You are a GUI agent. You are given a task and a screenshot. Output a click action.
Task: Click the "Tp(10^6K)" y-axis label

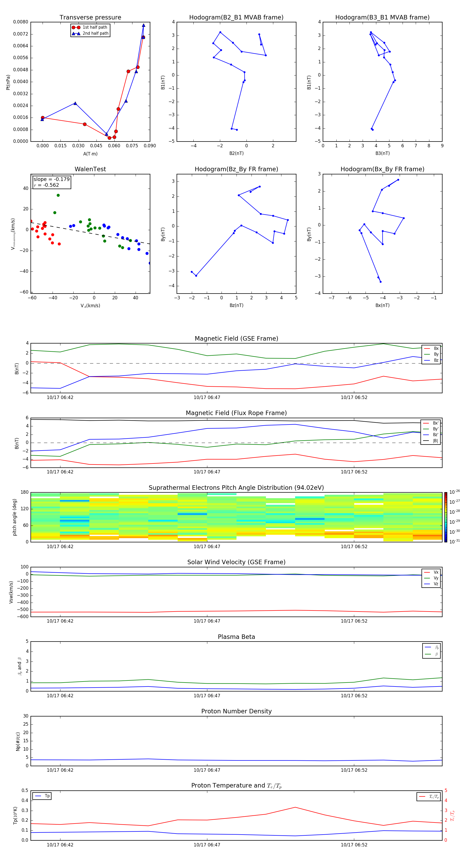16,816
